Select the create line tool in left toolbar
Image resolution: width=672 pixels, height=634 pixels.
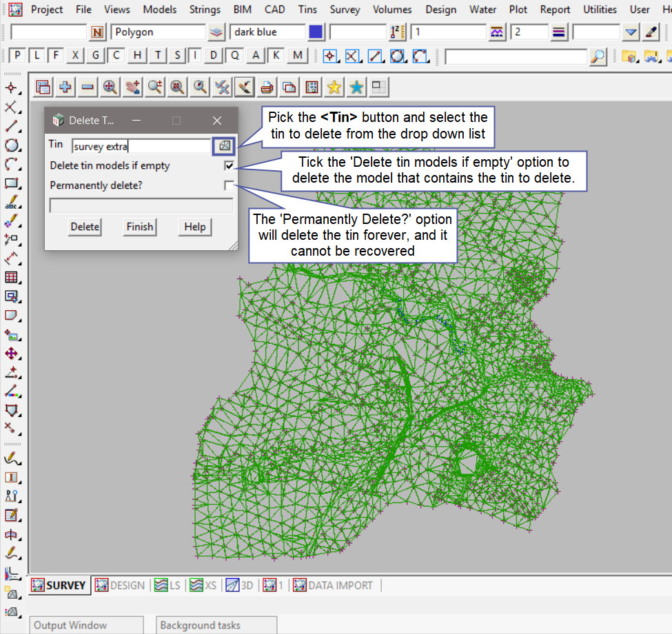click(x=11, y=126)
